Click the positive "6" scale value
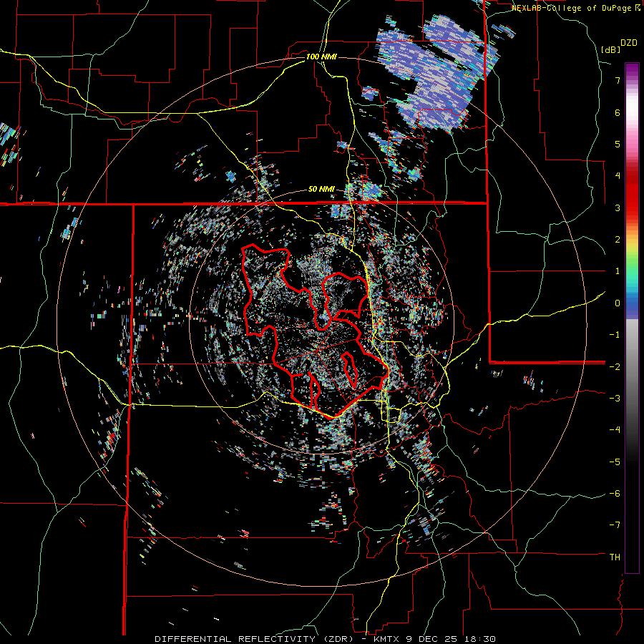This screenshot has width=644, height=644. click(x=618, y=112)
